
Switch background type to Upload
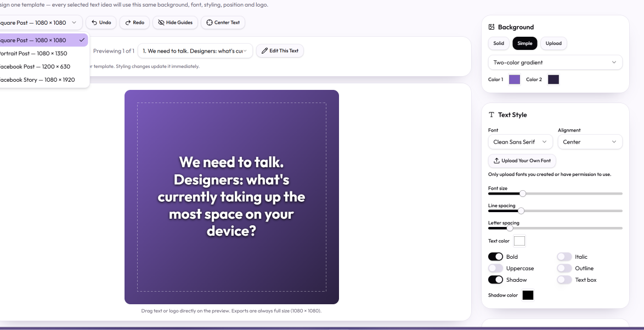[x=553, y=43]
